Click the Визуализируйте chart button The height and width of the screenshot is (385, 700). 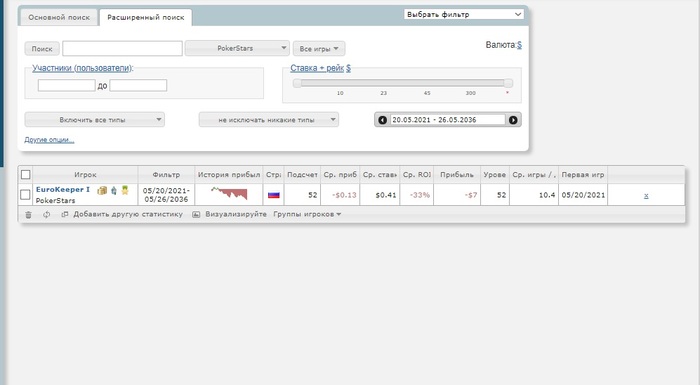pyautogui.click(x=229, y=214)
